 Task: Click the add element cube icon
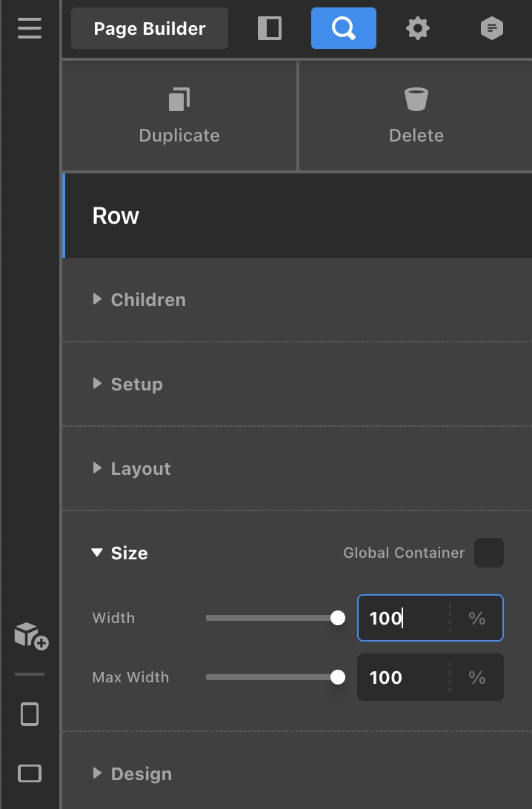coord(30,636)
